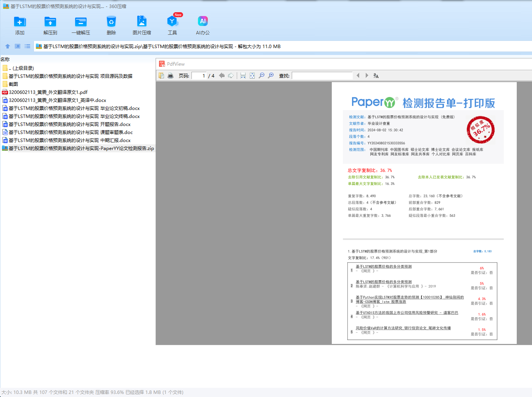
Task: Sort files by the 名称 column header
Action: 5,59
